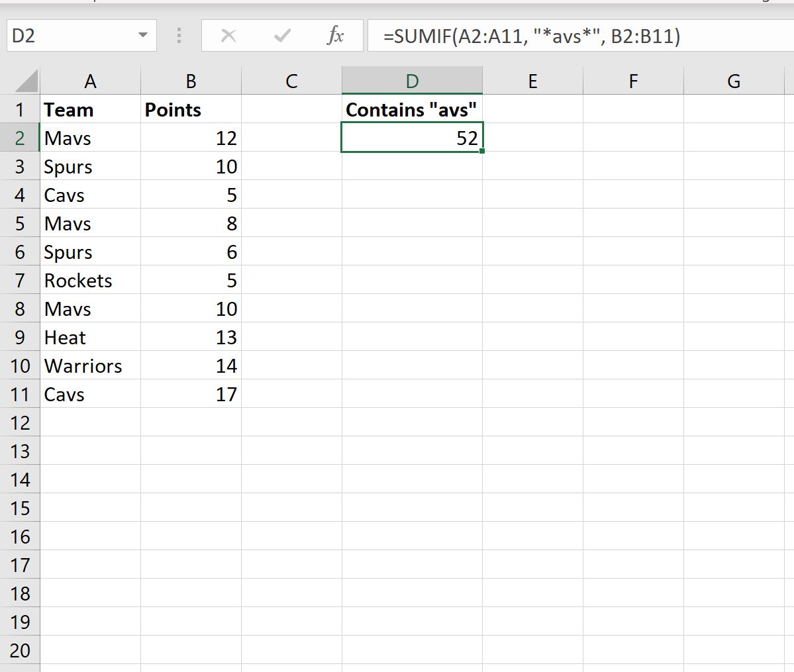The height and width of the screenshot is (672, 794).
Task: Select the cell with value 52
Action: click(x=412, y=138)
